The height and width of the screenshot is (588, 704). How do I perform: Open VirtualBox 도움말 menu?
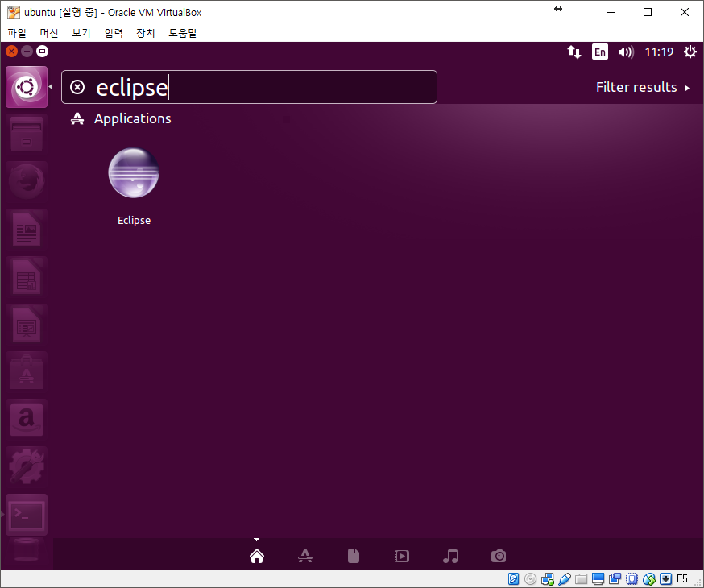[x=183, y=33]
